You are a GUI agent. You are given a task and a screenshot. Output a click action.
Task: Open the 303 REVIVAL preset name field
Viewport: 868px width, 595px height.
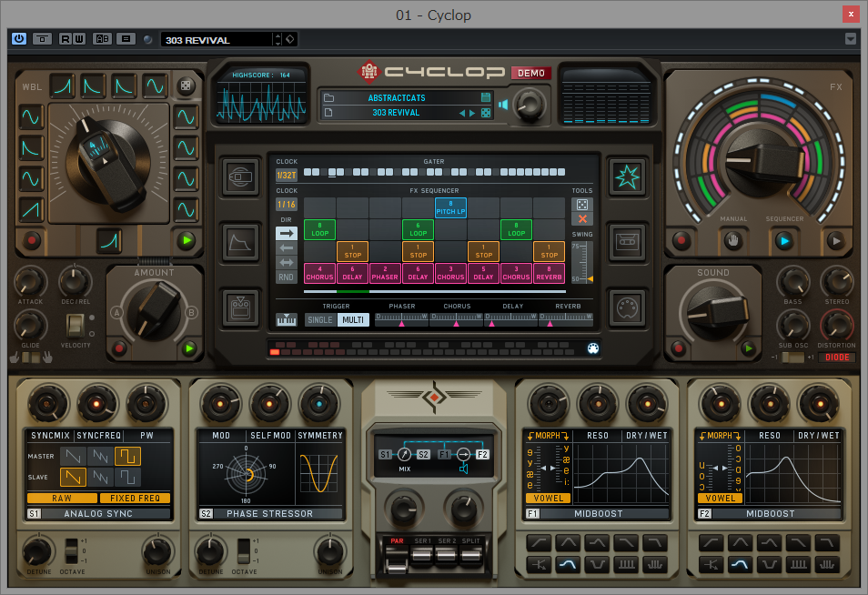[217, 39]
